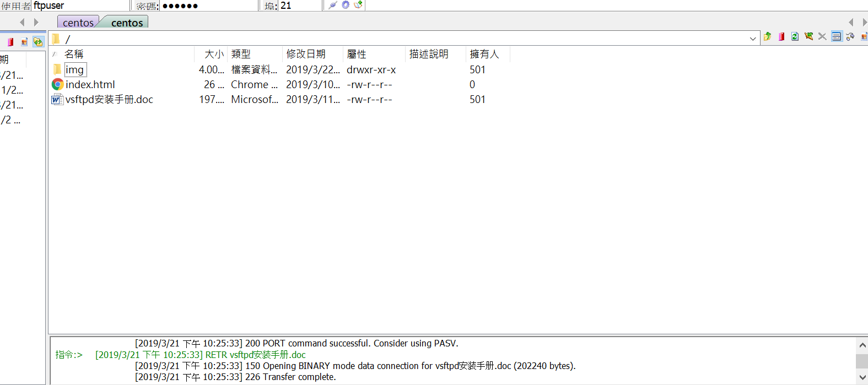Click the log scrollbar thumb
Viewport: 868px width, 385px height.
pyautogui.click(x=862, y=361)
